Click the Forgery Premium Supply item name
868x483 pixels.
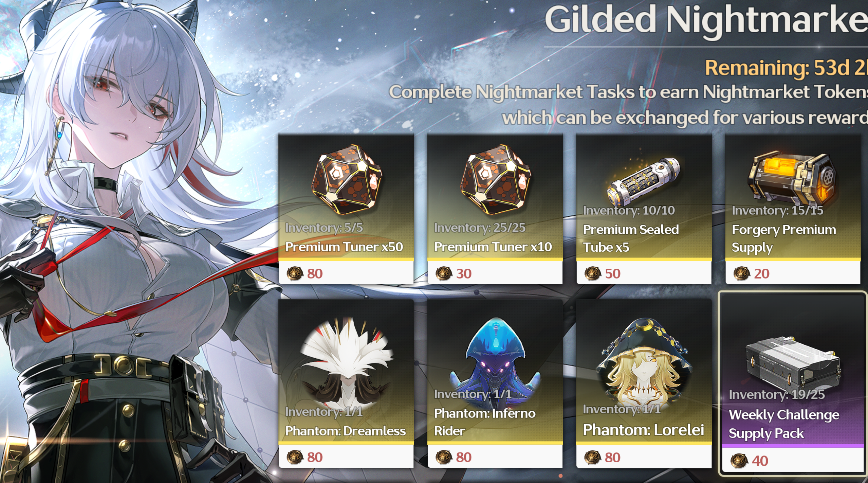tap(784, 238)
